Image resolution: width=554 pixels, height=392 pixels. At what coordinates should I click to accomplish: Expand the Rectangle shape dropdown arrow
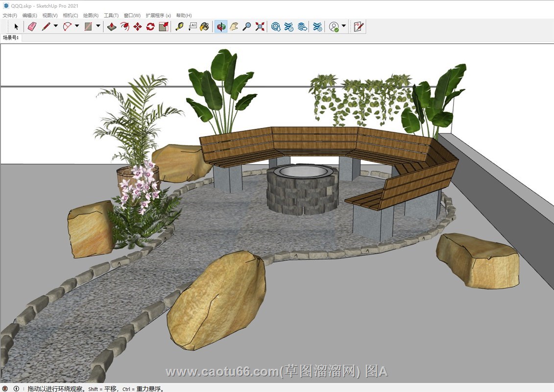click(x=98, y=26)
